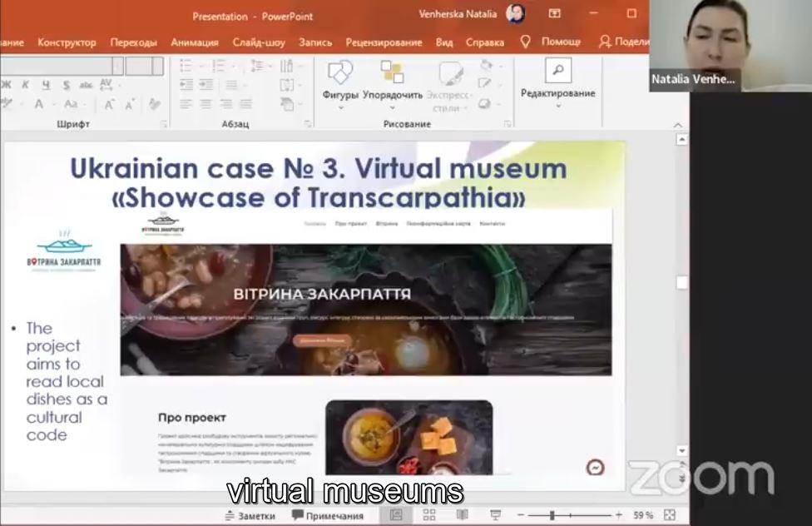Expand Редактирование dropdown arrow
This screenshot has height=526, width=812.
(558, 107)
